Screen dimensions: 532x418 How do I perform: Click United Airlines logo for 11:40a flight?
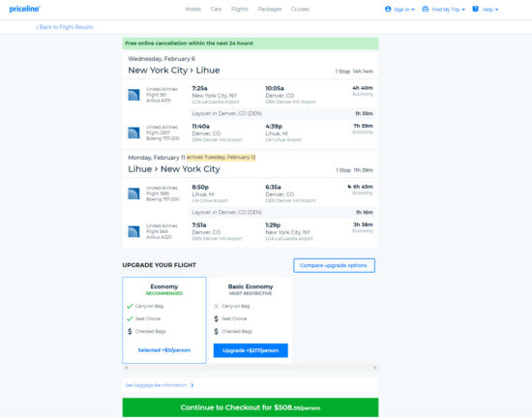point(133,133)
